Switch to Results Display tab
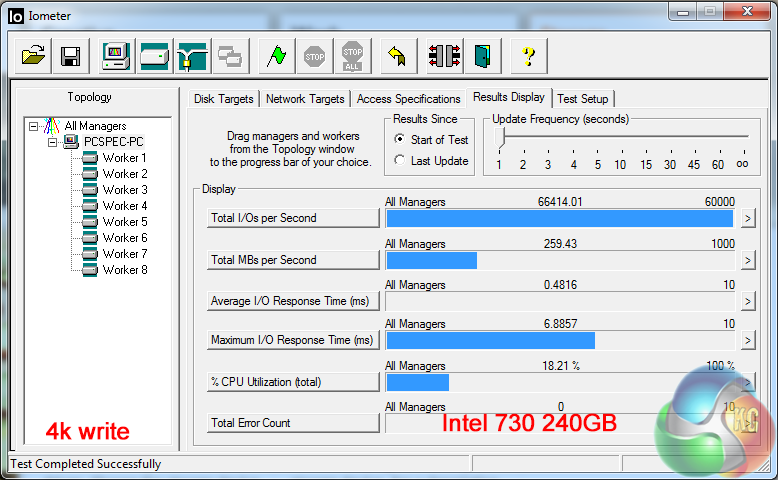This screenshot has width=778, height=480. click(x=509, y=97)
